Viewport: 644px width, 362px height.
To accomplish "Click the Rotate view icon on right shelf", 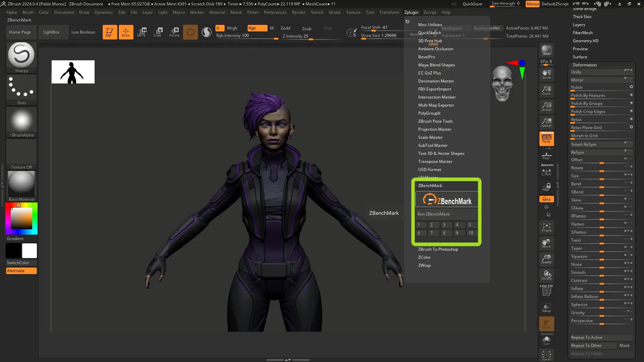I will pos(546,275).
